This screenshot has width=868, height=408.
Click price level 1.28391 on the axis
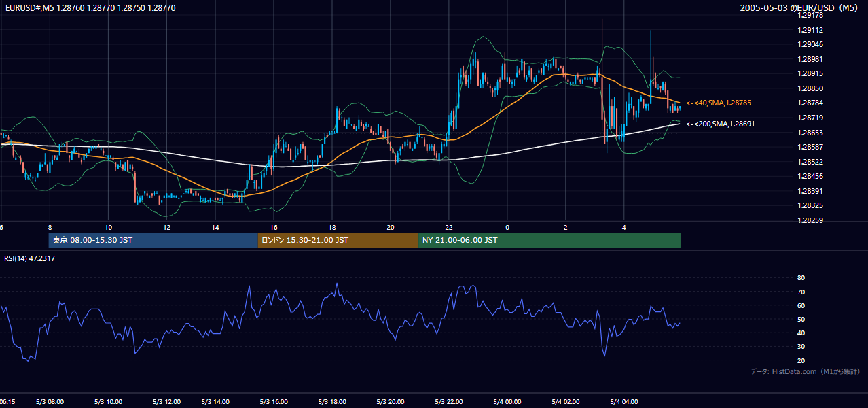click(x=810, y=191)
